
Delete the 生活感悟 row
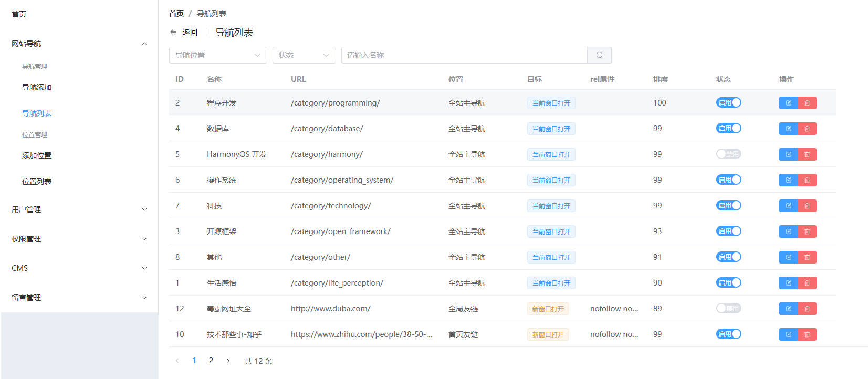[x=807, y=283]
